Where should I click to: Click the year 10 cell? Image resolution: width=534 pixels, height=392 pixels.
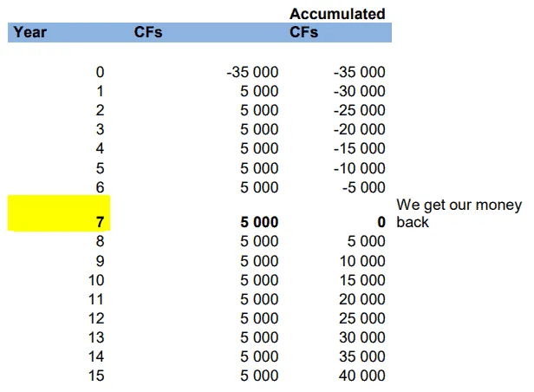point(96,280)
